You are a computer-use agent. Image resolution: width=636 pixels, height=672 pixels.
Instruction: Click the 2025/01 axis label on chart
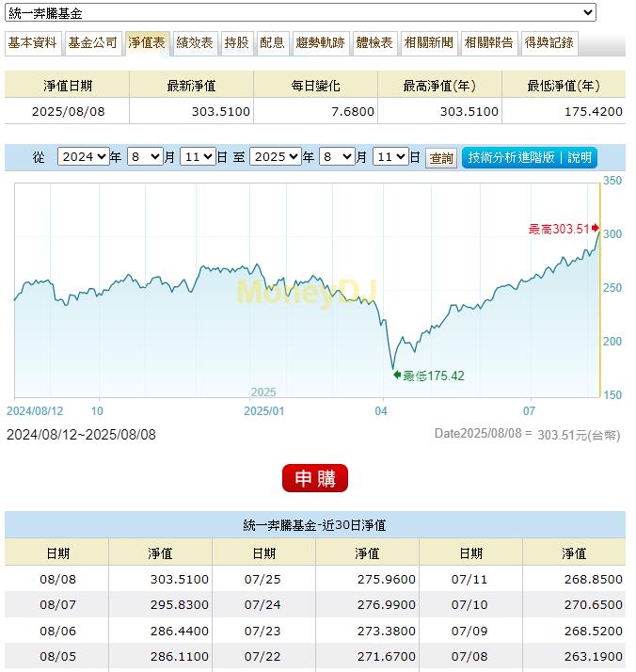[263, 411]
